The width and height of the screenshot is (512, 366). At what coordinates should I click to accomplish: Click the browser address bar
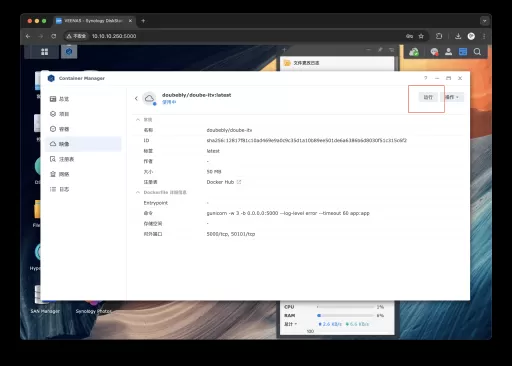[x=233, y=36]
